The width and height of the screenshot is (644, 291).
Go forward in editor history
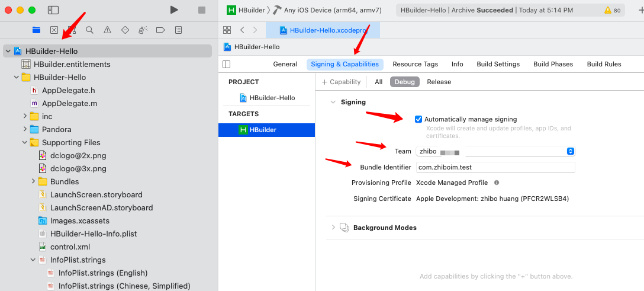(255, 30)
